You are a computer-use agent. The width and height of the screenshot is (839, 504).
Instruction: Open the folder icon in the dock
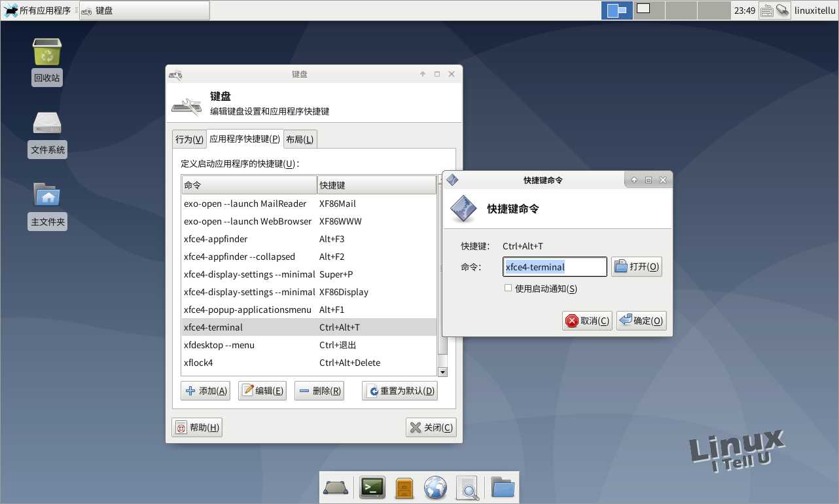click(x=503, y=488)
